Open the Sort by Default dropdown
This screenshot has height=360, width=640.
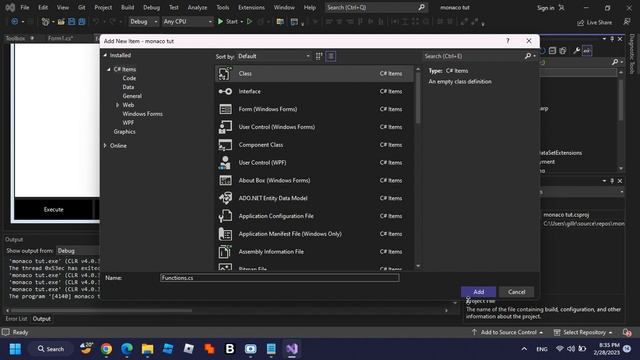point(274,56)
